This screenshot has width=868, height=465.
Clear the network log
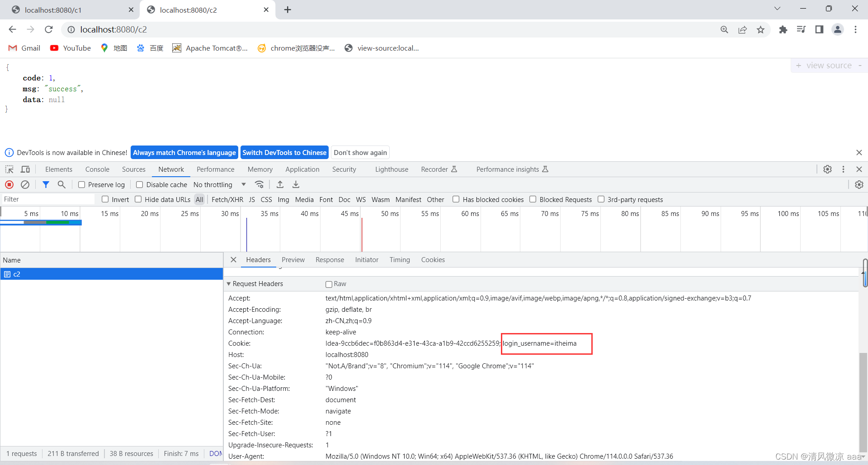(x=25, y=184)
